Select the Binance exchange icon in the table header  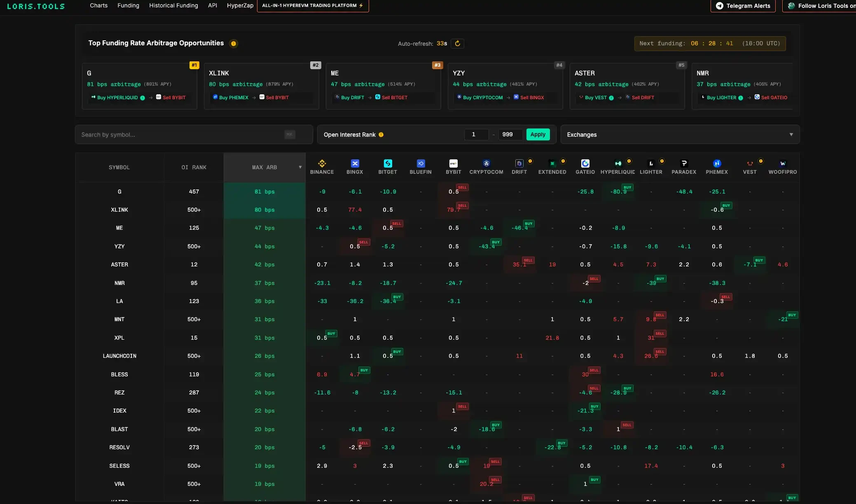pos(322,163)
